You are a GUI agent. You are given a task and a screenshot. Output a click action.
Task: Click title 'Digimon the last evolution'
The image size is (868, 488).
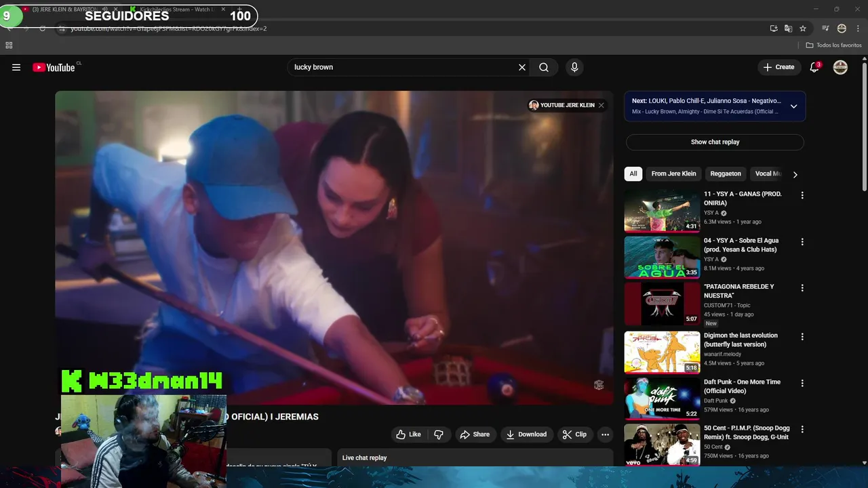741,340
